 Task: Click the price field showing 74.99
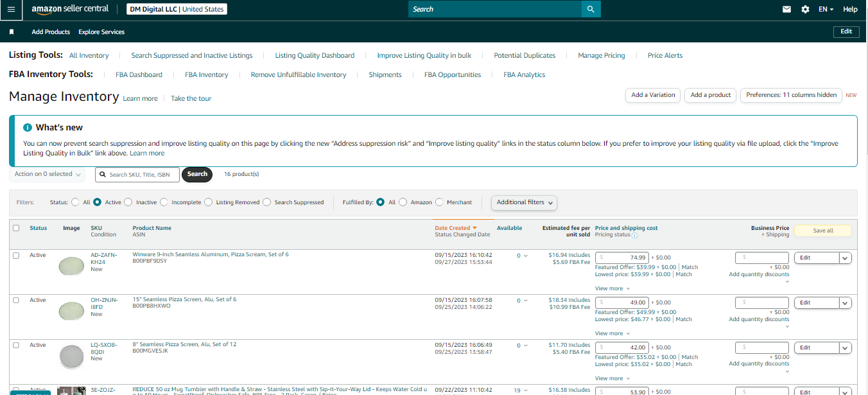click(x=622, y=258)
